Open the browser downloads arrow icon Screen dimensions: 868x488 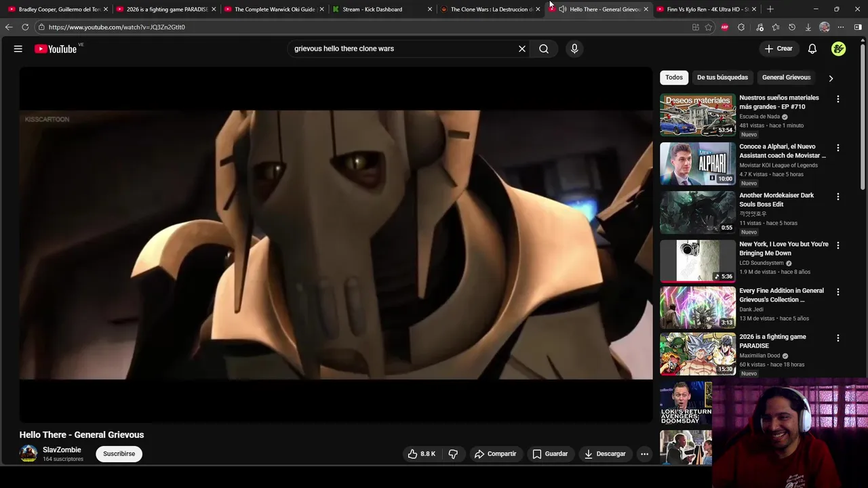[x=808, y=27]
